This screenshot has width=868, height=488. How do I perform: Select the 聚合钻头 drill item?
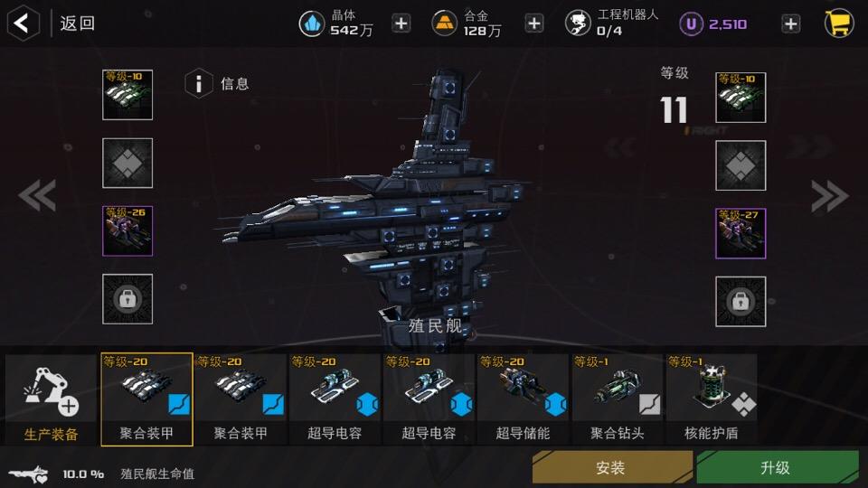(x=618, y=399)
